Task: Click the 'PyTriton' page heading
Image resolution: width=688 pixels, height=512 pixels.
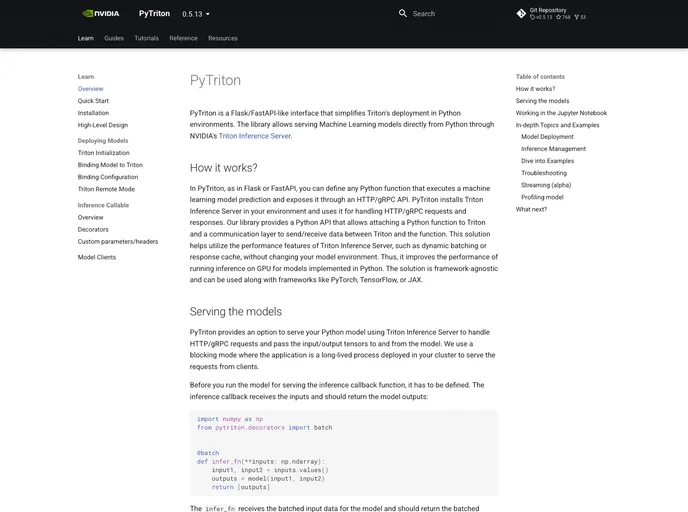Action: (x=215, y=80)
